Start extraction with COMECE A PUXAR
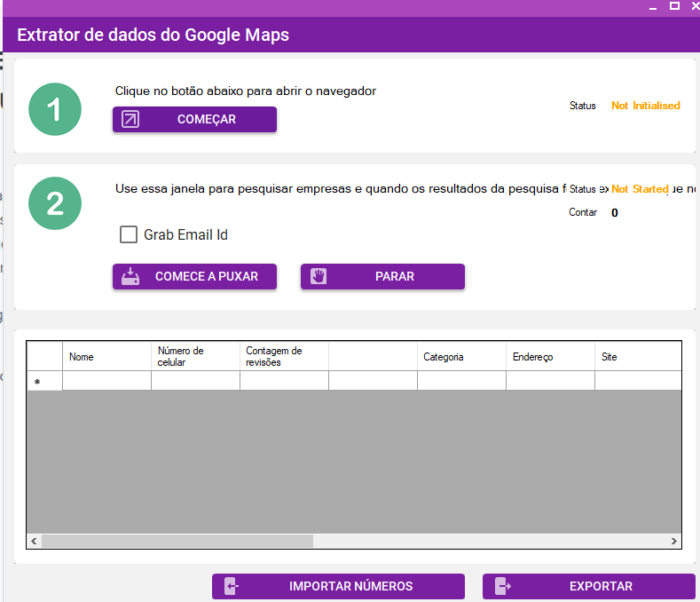This screenshot has width=700, height=602. pyautogui.click(x=194, y=277)
